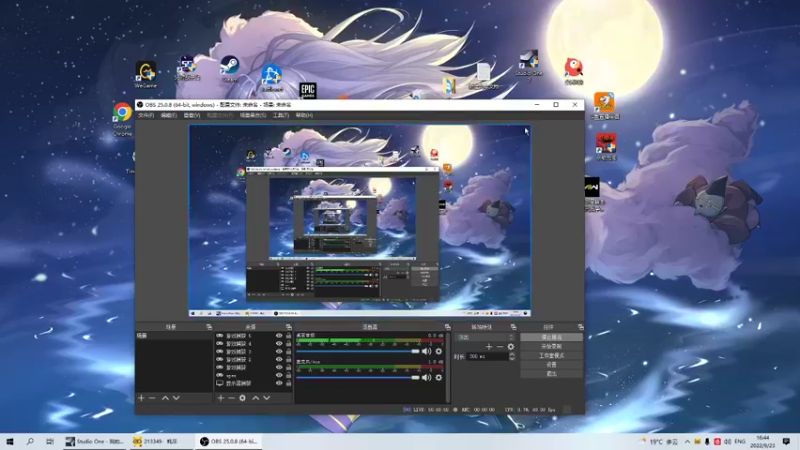This screenshot has height=450, width=800.
Task: Add a new scene with the plus icon
Action: click(x=141, y=398)
